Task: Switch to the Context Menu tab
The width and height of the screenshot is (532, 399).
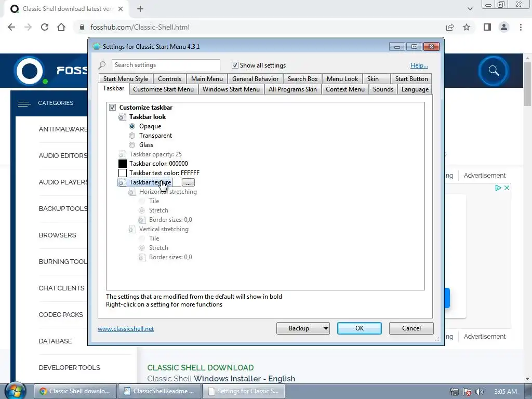Action: 345,89
